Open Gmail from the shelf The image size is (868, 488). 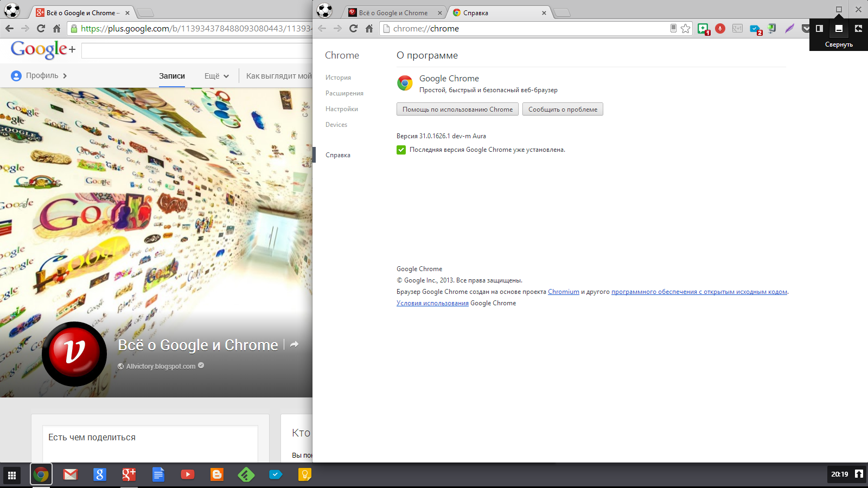pyautogui.click(x=71, y=475)
